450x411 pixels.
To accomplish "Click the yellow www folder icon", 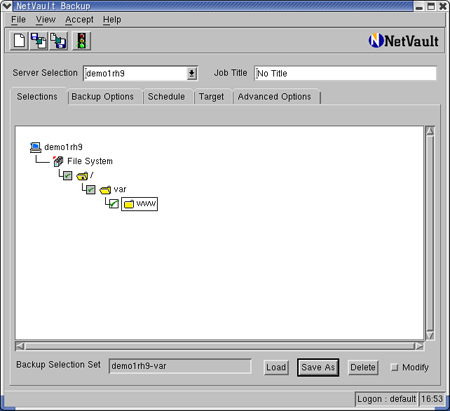I will coord(129,204).
